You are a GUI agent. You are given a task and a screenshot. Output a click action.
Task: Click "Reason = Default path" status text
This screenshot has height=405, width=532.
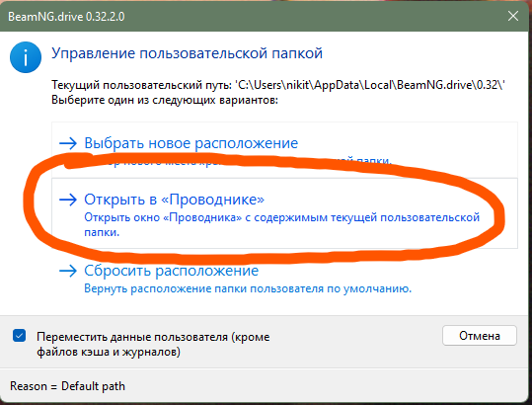point(67,386)
